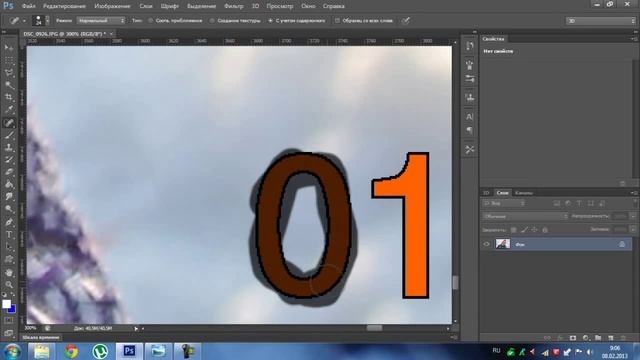Select the Move tool
This screenshot has height=360, width=640.
tap(9, 48)
